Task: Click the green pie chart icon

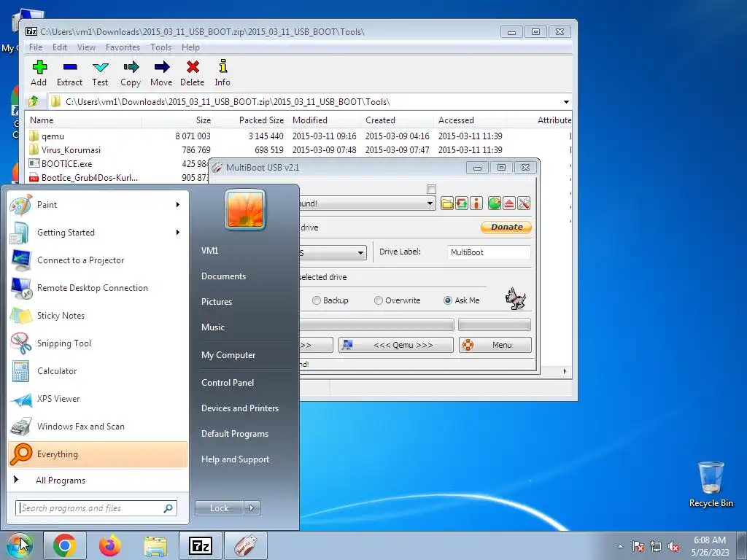Action: click(x=494, y=204)
